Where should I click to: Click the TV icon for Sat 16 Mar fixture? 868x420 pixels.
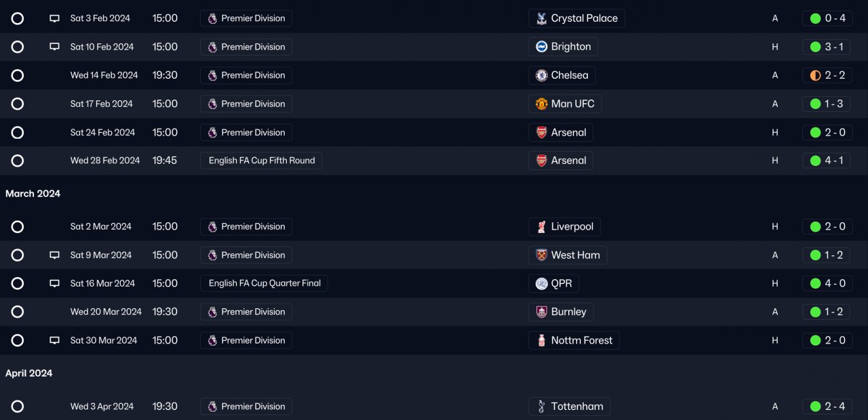click(x=55, y=284)
